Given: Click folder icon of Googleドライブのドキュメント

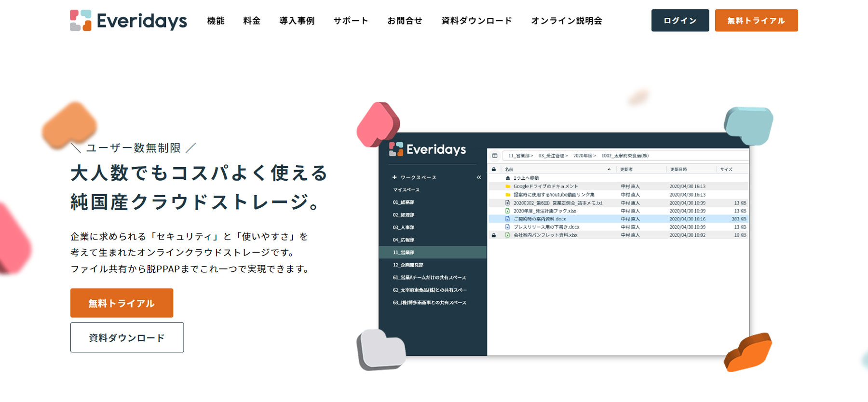Looking at the screenshot, I should coord(508,186).
